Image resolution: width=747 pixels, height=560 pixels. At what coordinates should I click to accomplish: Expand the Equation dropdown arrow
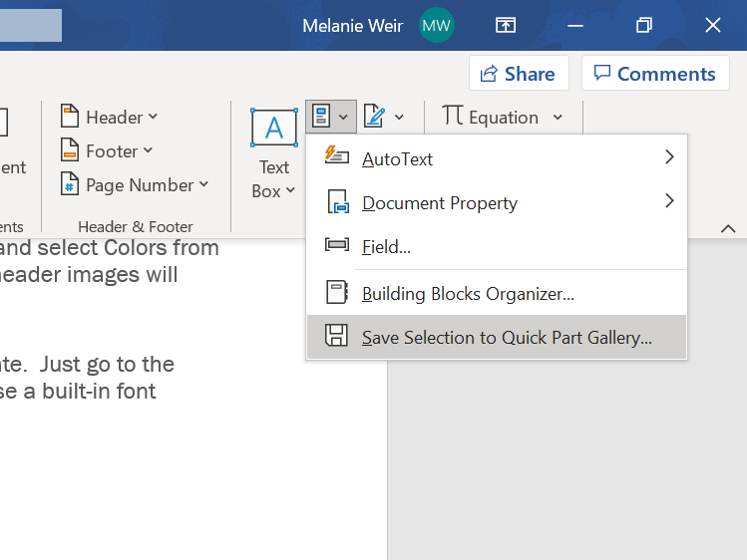[x=558, y=117]
